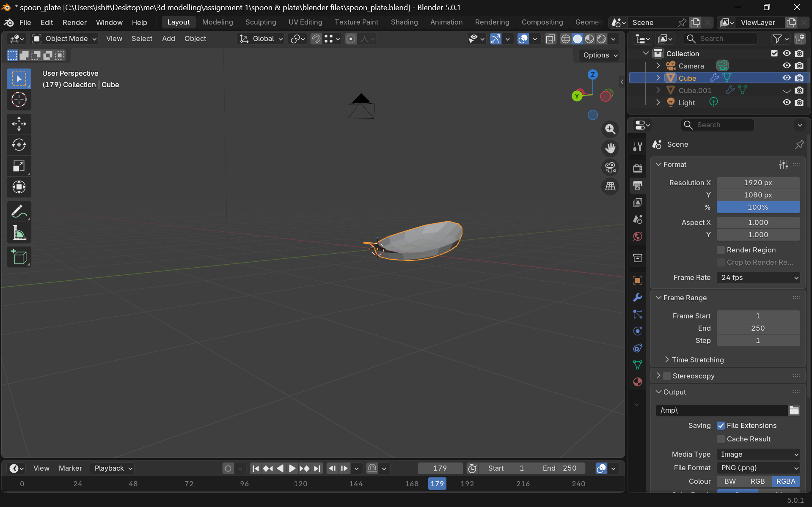Hide the Camera object in viewport
This screenshot has height=507, width=812.
[787, 66]
